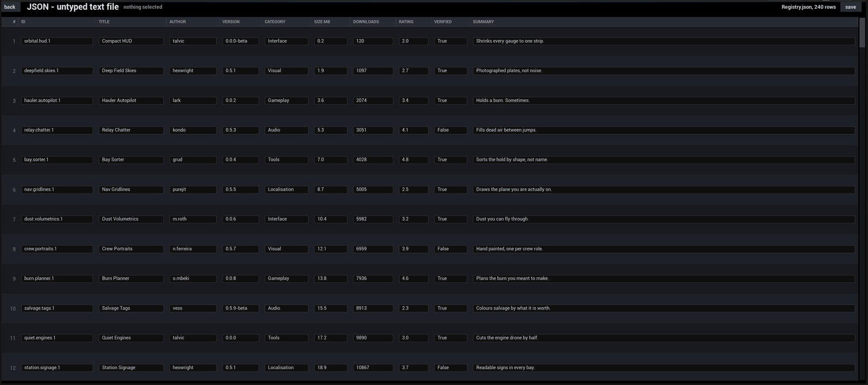The height and width of the screenshot is (385, 868).
Task: Select the deepfield.skies.1 ID cell
Action: (57, 71)
